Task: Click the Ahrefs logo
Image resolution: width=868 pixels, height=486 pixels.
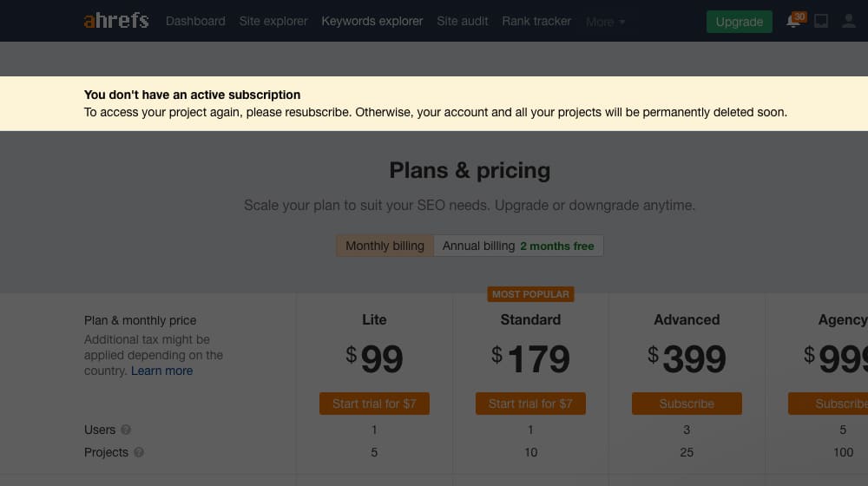Action: (116, 20)
